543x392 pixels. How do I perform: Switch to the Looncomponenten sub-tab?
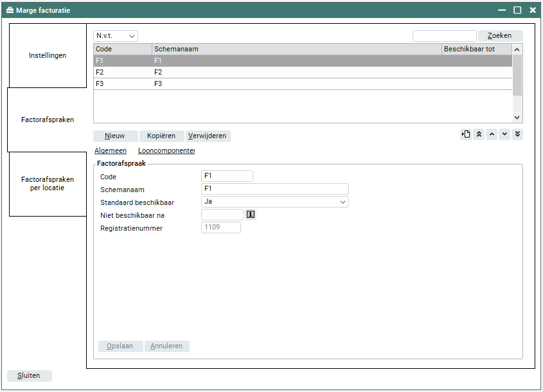coord(166,150)
